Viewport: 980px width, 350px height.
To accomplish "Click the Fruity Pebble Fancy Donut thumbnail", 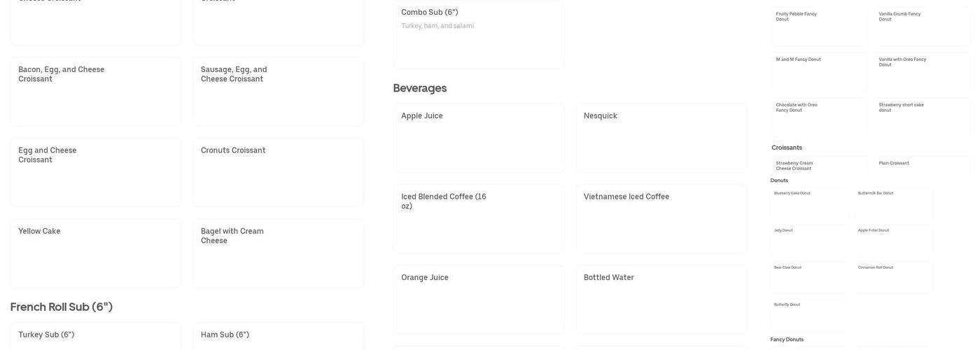I will (x=819, y=27).
